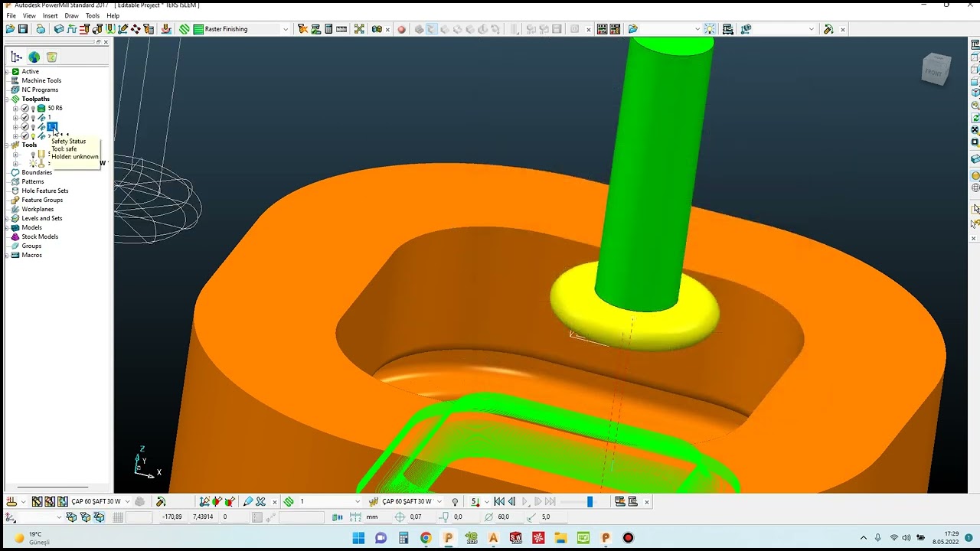Step simulation backward
Screen dimensions: 980x551
[511, 502]
